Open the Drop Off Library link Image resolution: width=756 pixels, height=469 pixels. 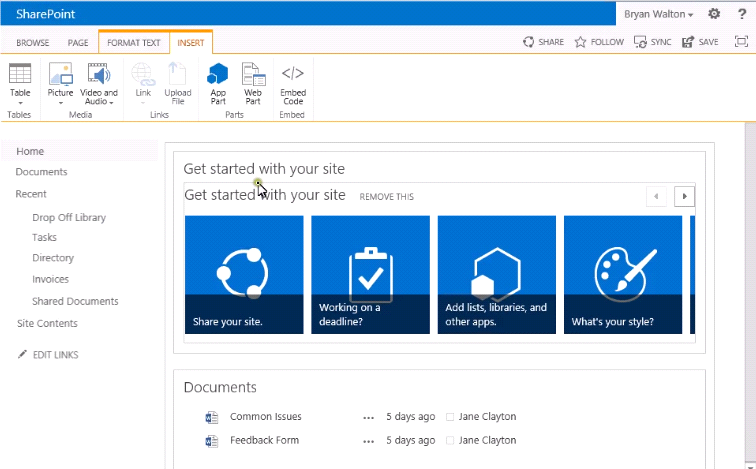(x=69, y=217)
